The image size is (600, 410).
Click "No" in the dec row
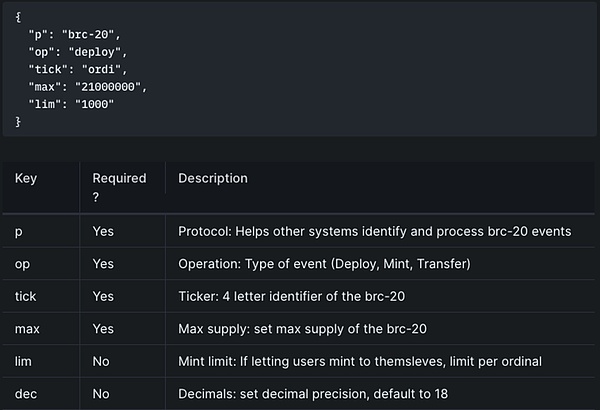[x=101, y=393]
